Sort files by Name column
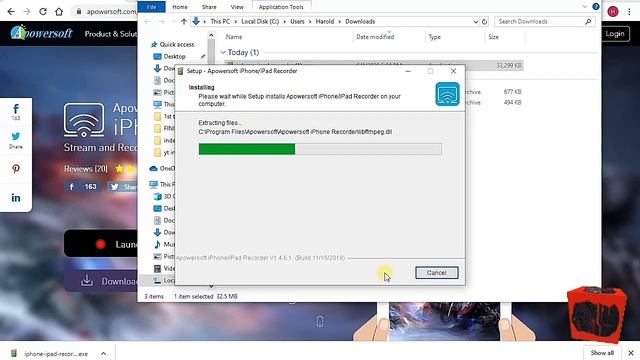The image size is (640, 360). (x=234, y=37)
